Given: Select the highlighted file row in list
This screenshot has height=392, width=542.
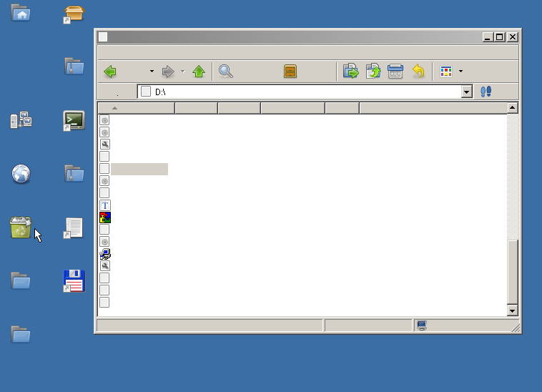Looking at the screenshot, I should point(139,169).
